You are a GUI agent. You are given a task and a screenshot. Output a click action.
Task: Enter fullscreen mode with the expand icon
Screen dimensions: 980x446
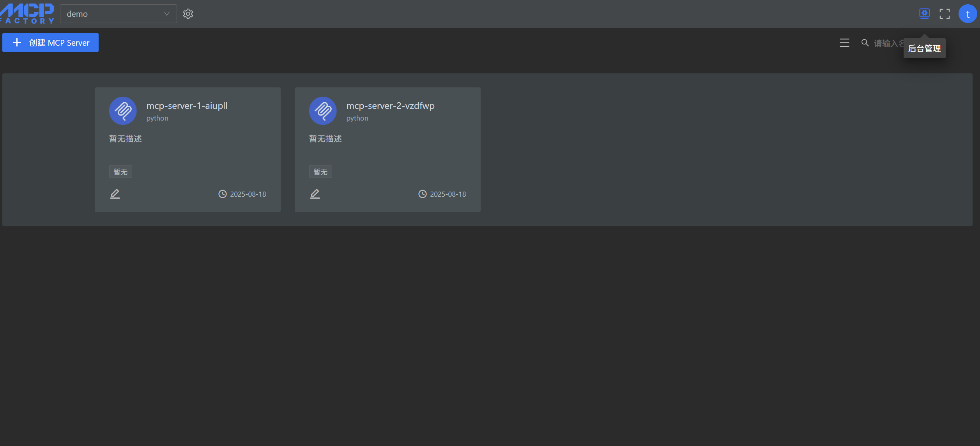(945, 14)
